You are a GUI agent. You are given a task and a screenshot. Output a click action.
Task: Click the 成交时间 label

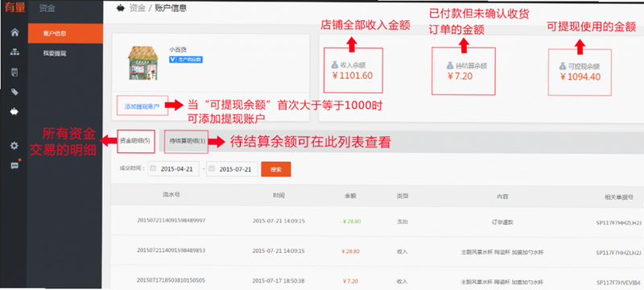132,168
